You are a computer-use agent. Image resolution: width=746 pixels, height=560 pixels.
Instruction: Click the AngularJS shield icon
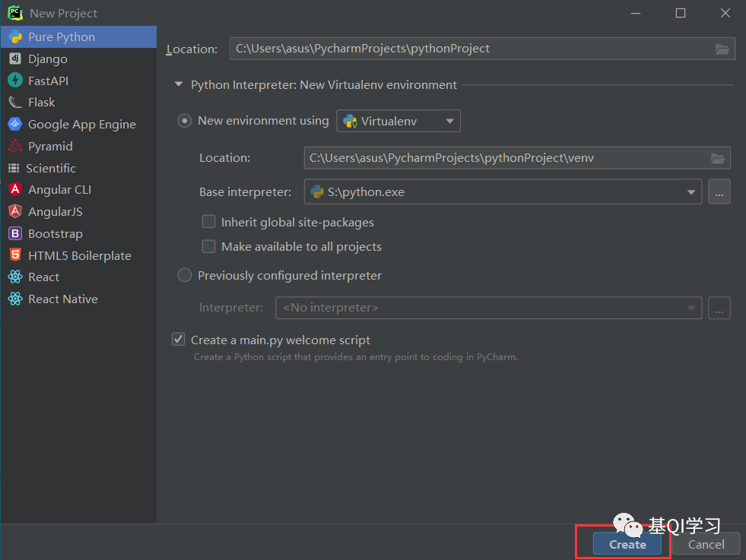[15, 211]
